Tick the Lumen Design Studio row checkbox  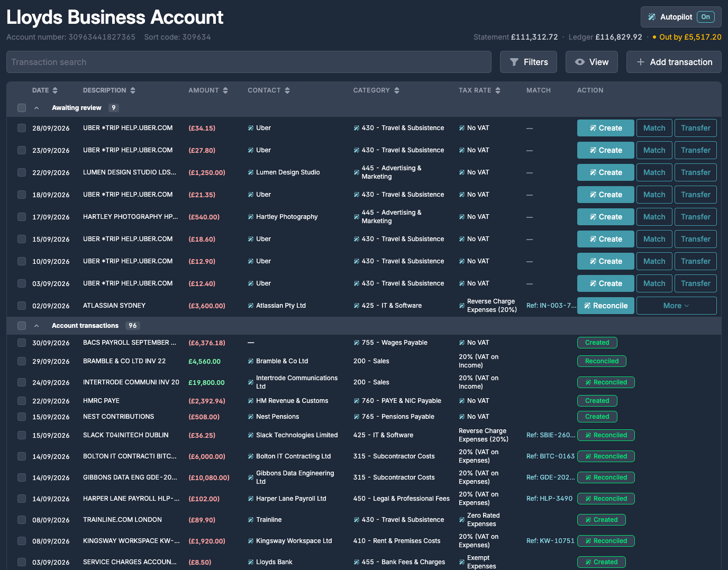(22, 172)
